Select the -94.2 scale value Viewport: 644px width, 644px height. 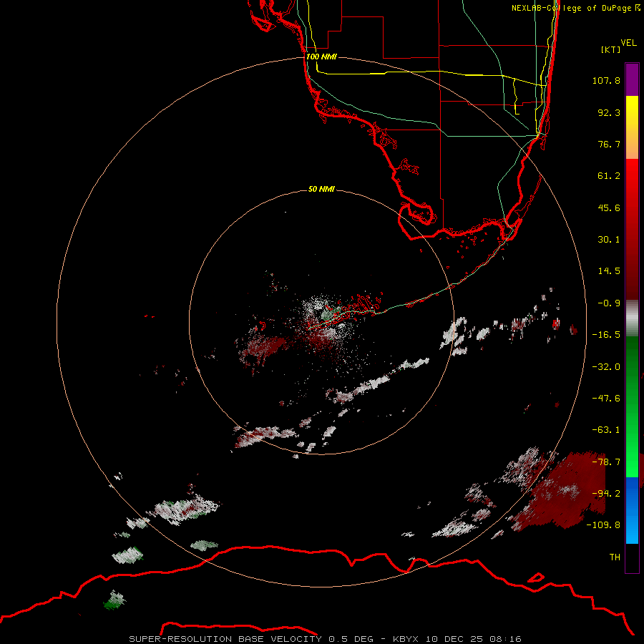click(x=606, y=493)
